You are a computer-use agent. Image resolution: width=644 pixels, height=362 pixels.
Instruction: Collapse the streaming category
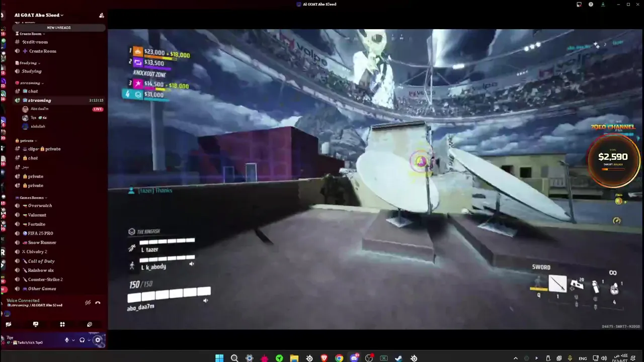pos(29,83)
